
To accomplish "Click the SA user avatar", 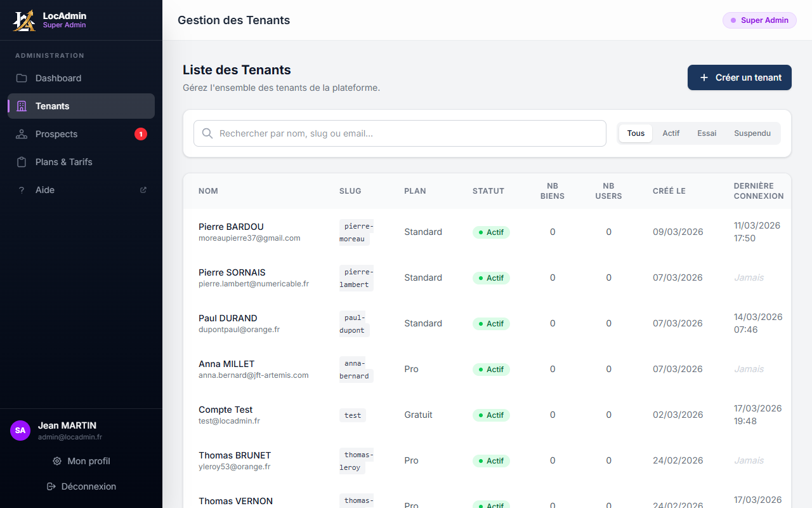I will pos(20,431).
